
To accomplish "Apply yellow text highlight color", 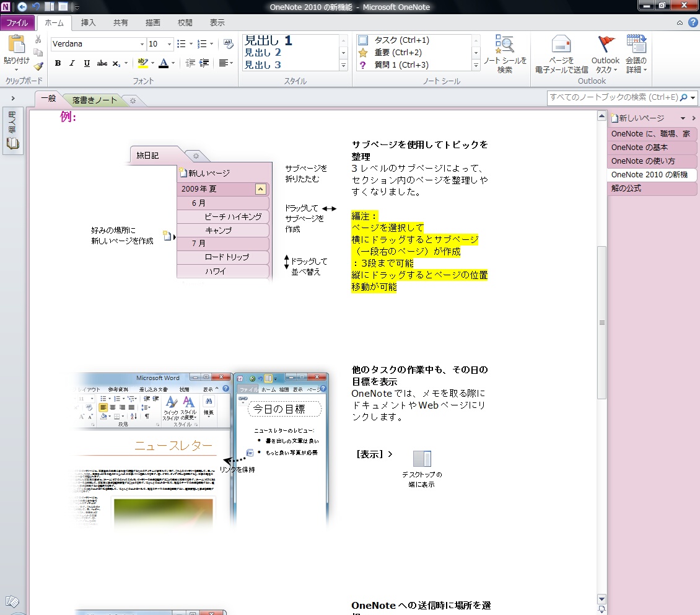I will (142, 63).
